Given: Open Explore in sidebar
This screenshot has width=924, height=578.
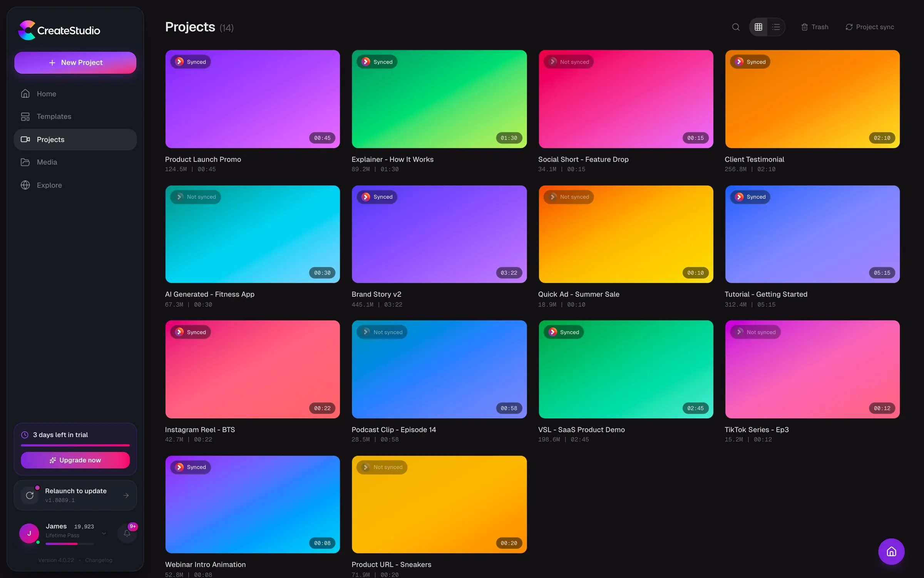Looking at the screenshot, I should [x=75, y=185].
